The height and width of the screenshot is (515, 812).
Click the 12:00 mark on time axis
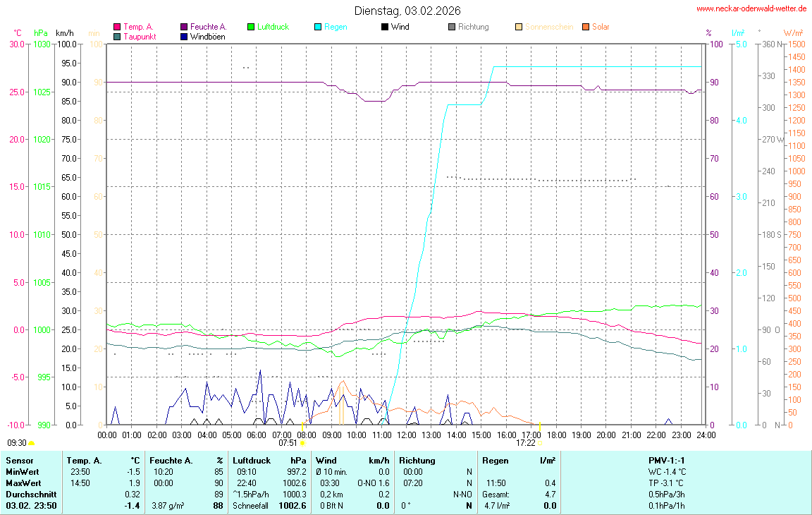click(x=406, y=435)
